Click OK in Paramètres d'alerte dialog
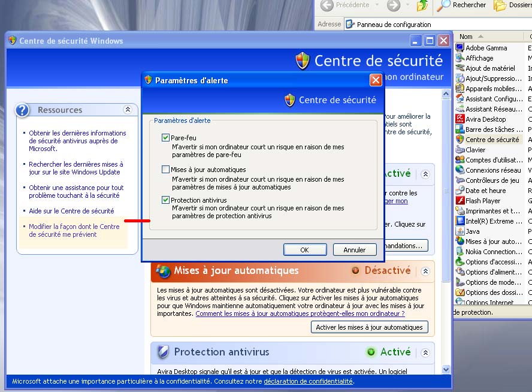This screenshot has width=532, height=392. click(x=304, y=250)
